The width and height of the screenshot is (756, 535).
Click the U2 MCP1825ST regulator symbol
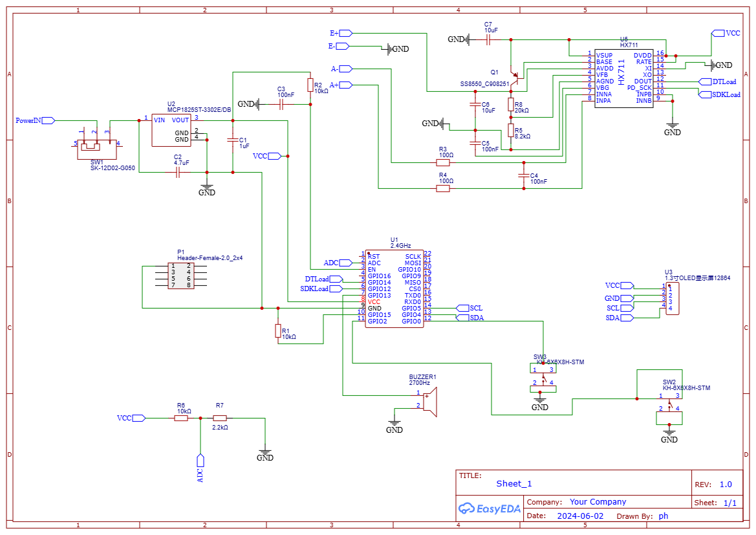[171, 130]
